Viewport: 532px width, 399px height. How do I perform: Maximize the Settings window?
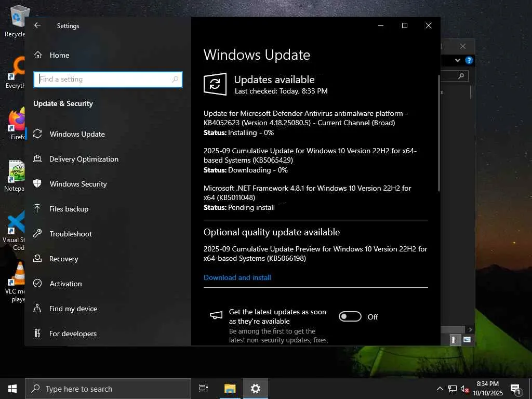404,25
